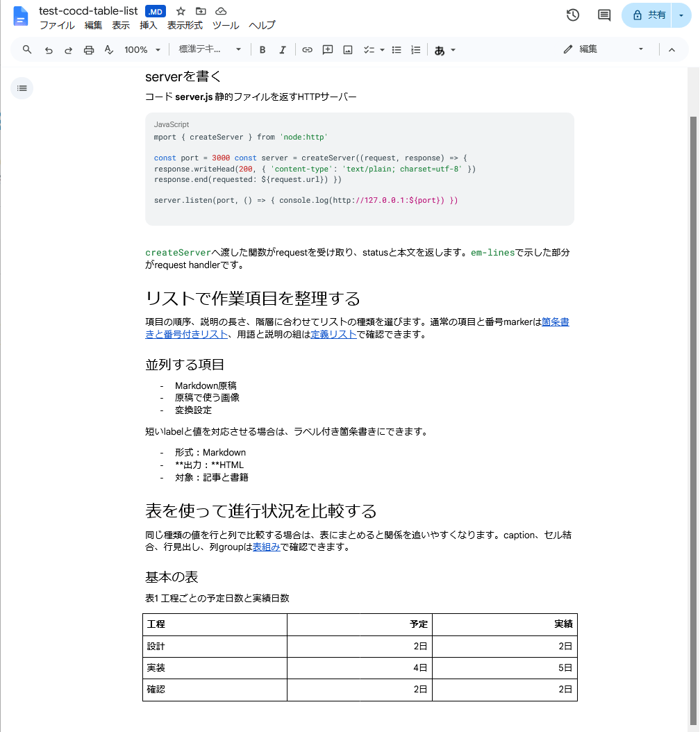
Task: Expand the checklist options arrow
Action: pos(382,50)
